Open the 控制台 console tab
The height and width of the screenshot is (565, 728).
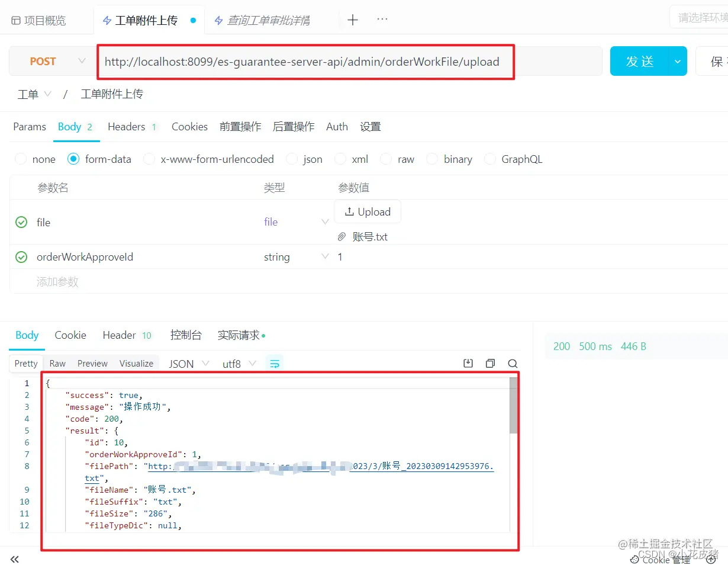[186, 335]
